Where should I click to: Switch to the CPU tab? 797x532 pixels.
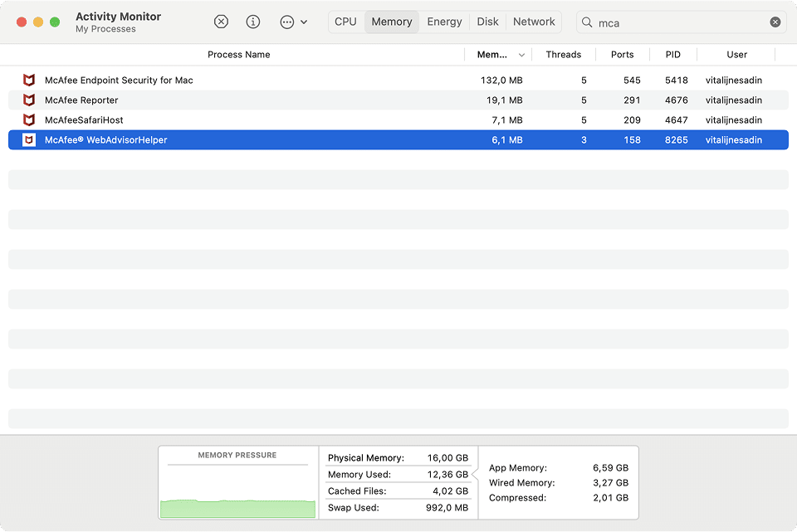[345, 22]
